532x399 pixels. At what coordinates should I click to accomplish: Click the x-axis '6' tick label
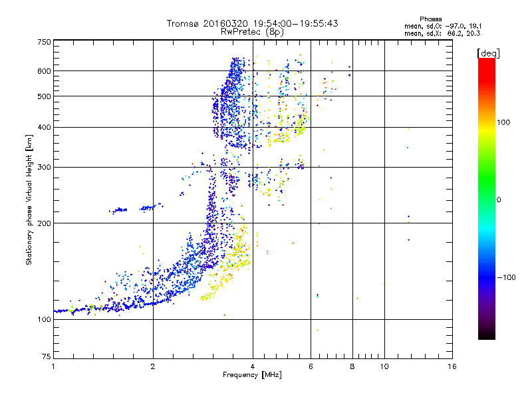point(311,366)
